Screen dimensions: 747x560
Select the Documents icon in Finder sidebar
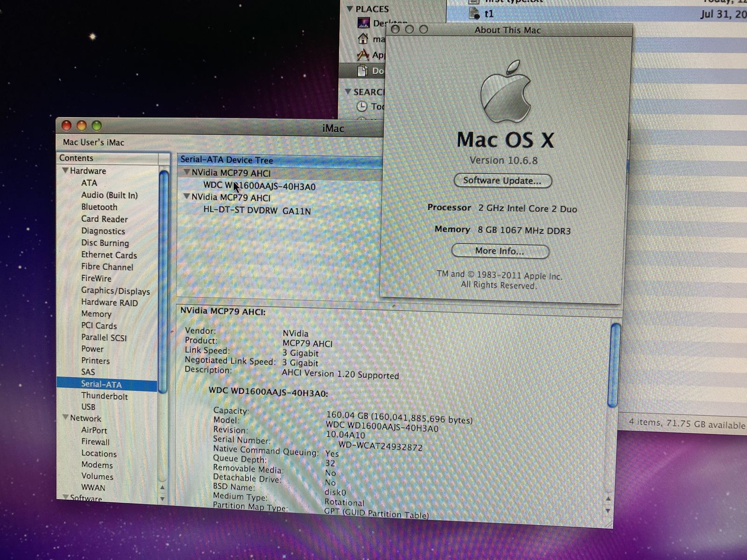363,70
